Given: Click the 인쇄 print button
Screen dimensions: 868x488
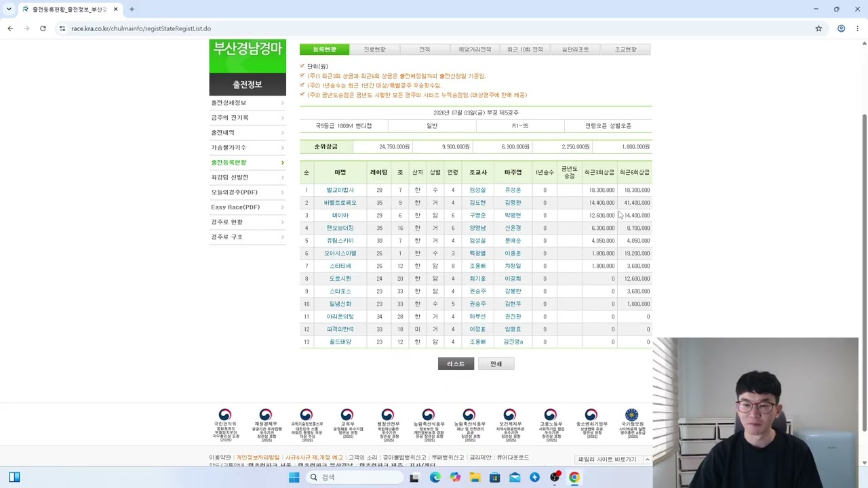Looking at the screenshot, I should tap(496, 364).
